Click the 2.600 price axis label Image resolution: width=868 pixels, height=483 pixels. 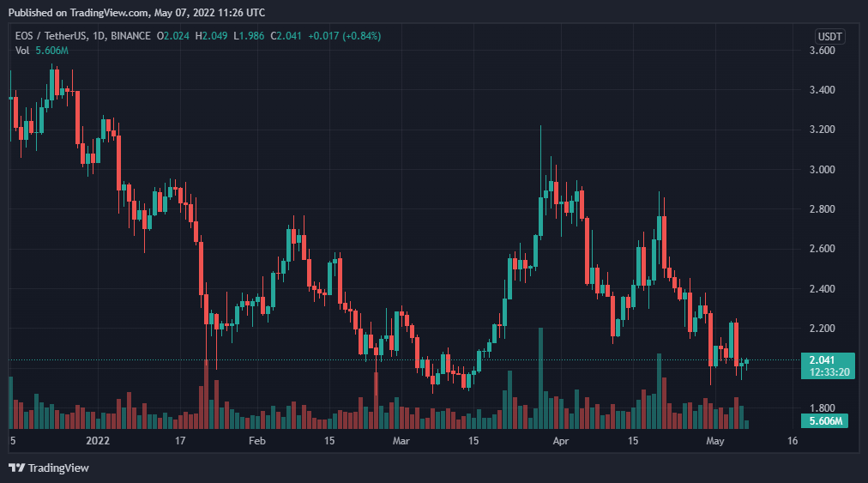pyautogui.click(x=822, y=249)
